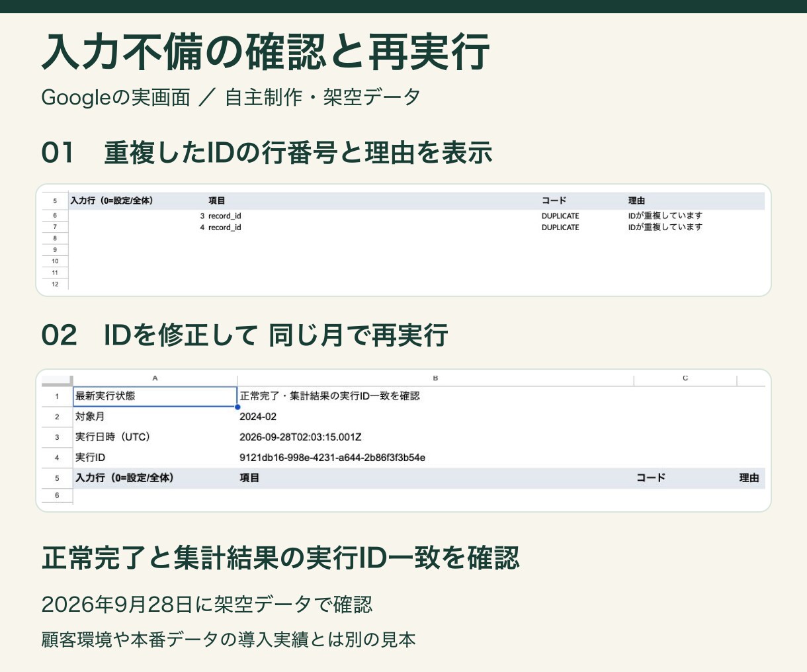Click record_id in row 7 of section 01 sheet
Viewport: 807px width, 672px height.
click(225, 228)
